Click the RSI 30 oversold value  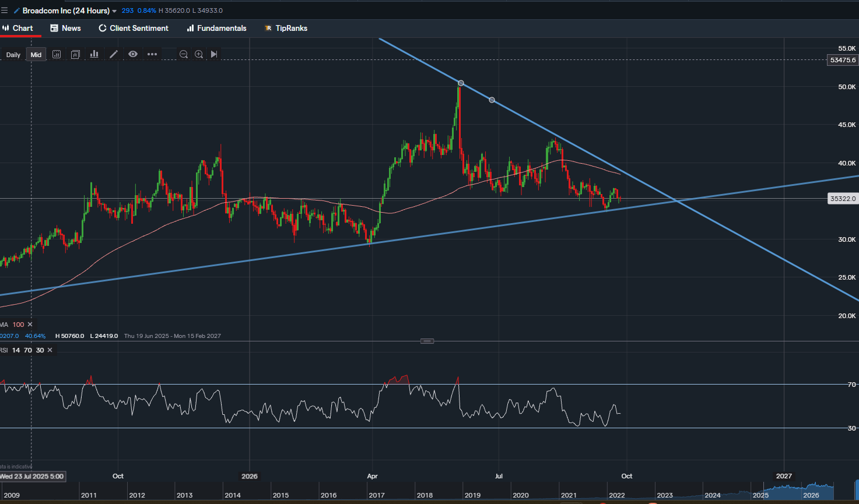tap(40, 350)
